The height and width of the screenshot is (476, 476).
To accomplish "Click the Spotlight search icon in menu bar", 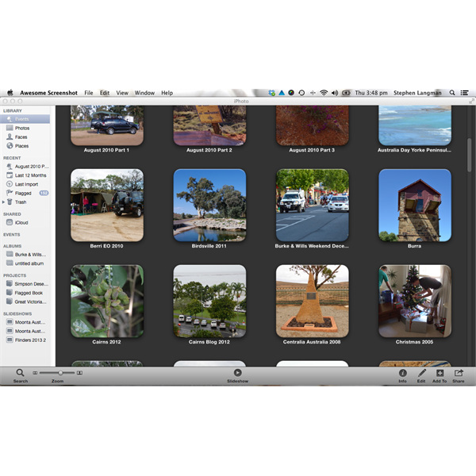I will pos(452,93).
